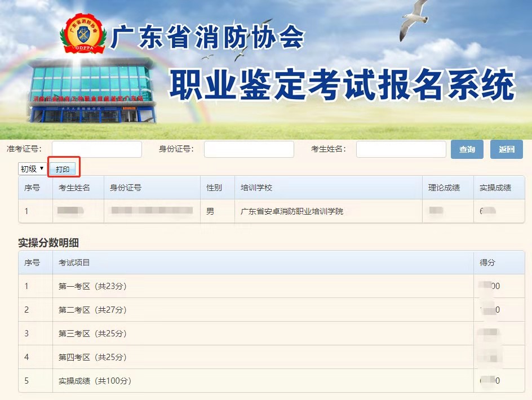This screenshot has height=400, width=532.
Task: Click the 打印 print button
Action: (x=63, y=169)
